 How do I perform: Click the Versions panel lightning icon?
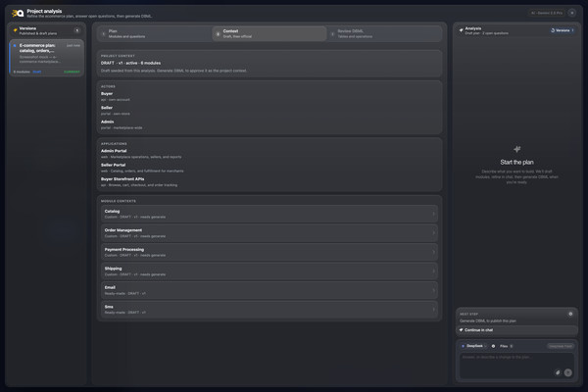click(x=15, y=30)
